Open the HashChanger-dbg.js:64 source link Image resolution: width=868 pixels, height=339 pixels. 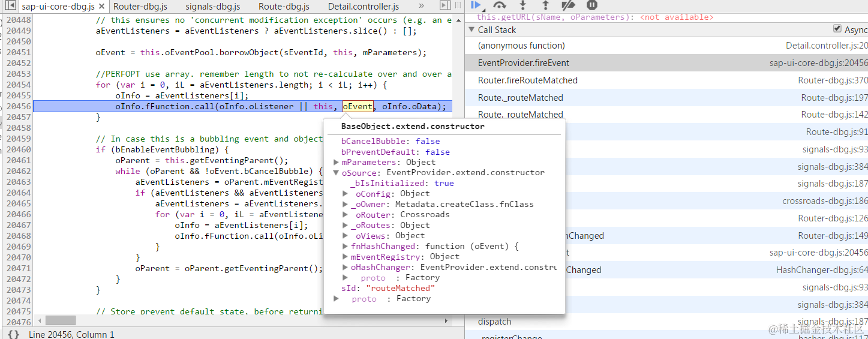coord(822,270)
